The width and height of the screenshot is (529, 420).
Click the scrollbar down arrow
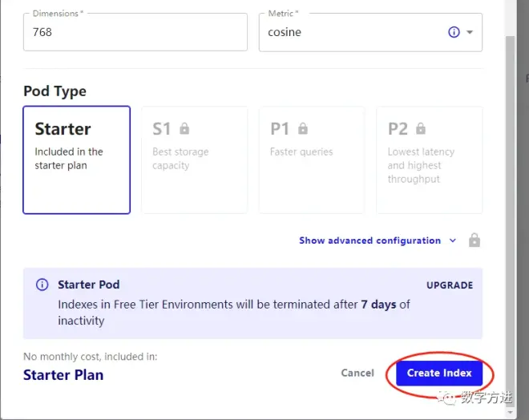pyautogui.click(x=510, y=412)
